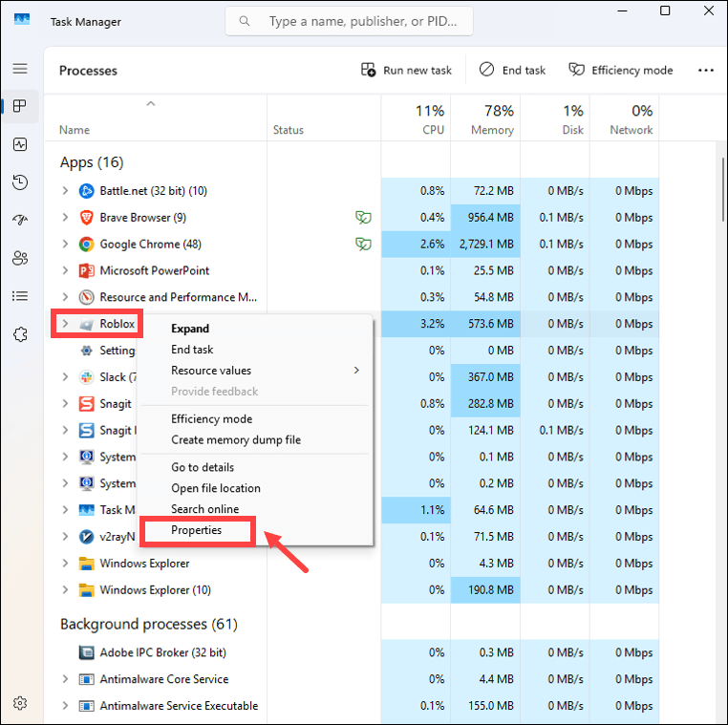Open the hamburger navigation menu
Screen dimensions: 728x725
point(20,69)
